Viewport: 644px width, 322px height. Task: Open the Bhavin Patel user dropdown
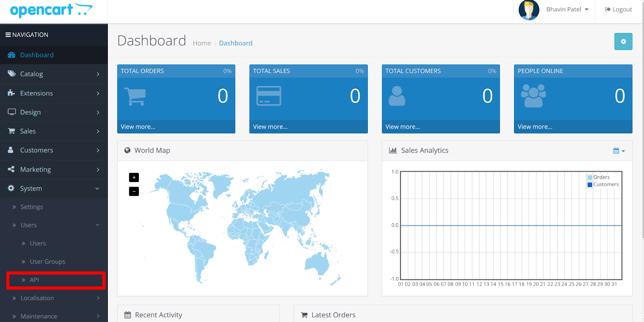(567, 9)
